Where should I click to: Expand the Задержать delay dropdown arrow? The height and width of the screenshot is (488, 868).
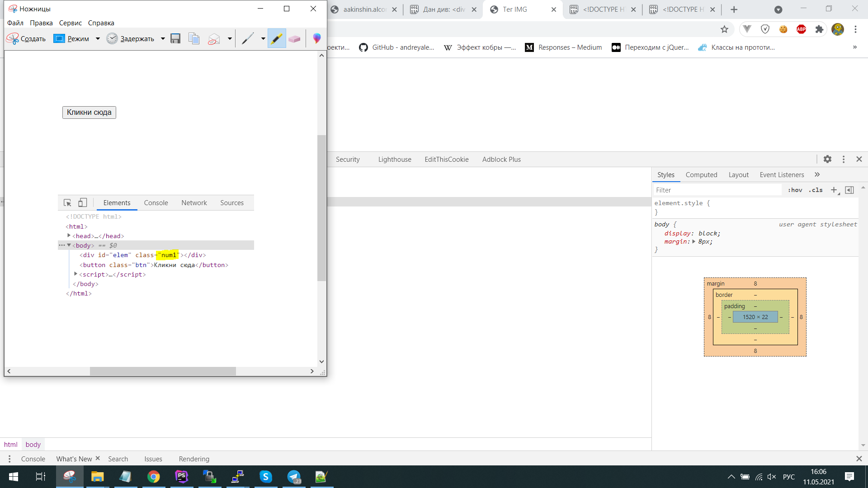[163, 39]
